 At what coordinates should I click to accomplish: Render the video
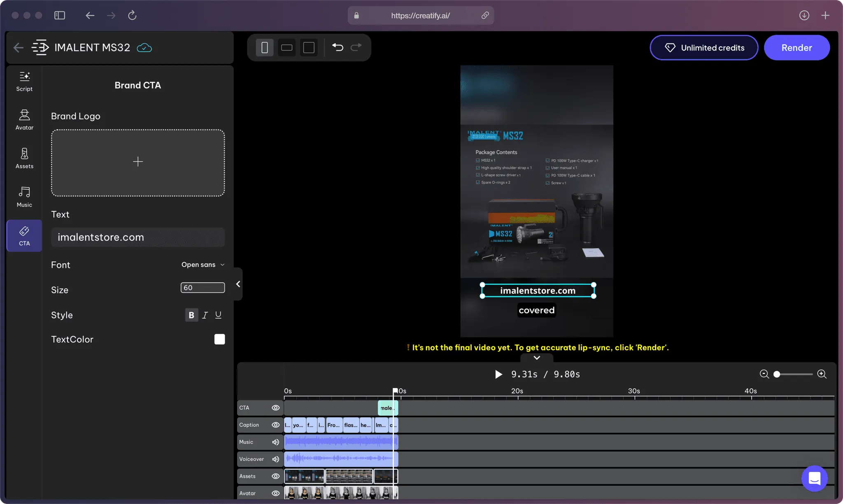coord(796,48)
